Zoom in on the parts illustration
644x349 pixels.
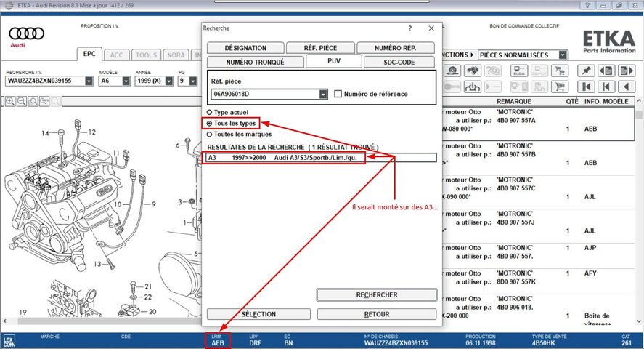coord(10,101)
